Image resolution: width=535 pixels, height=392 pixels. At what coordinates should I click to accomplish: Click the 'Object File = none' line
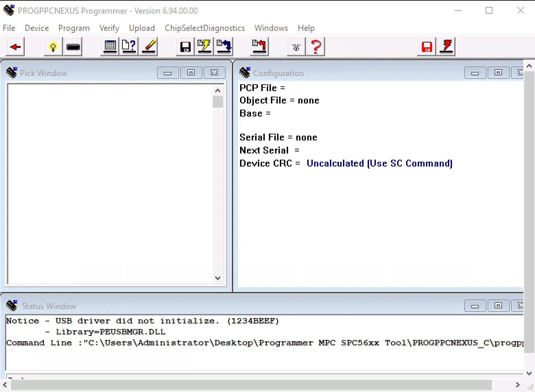[x=280, y=100]
